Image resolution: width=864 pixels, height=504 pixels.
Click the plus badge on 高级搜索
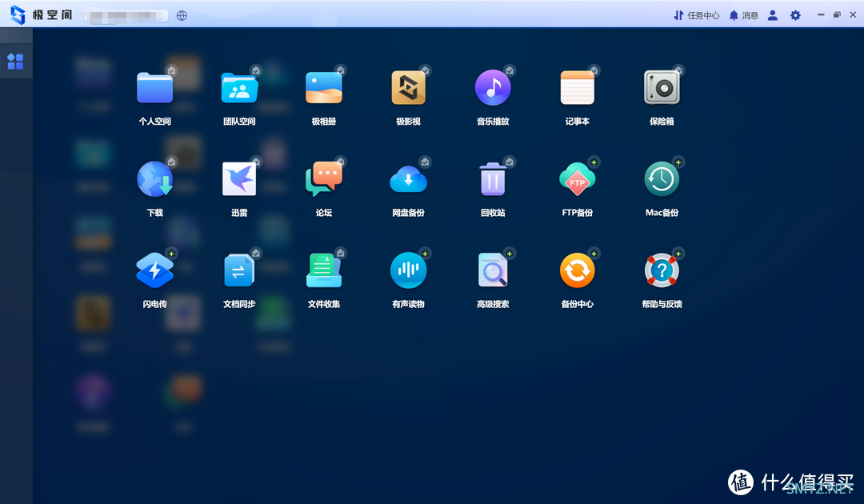click(x=510, y=254)
